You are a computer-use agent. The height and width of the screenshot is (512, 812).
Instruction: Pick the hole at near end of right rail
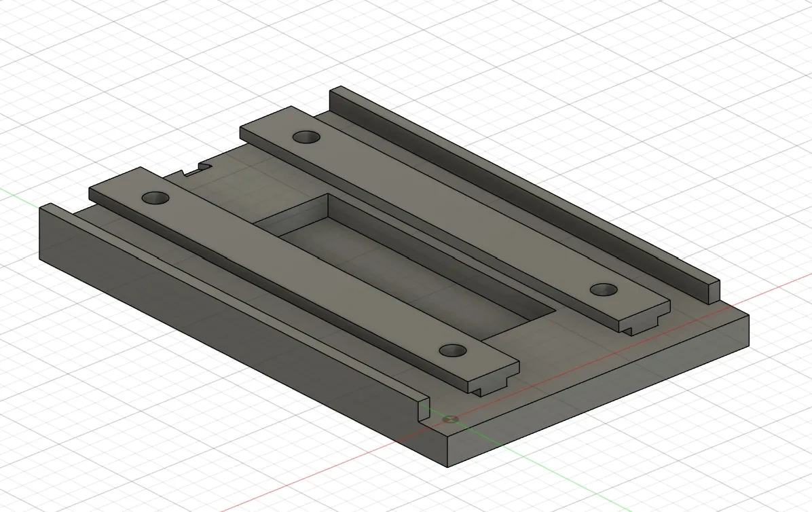coord(604,289)
